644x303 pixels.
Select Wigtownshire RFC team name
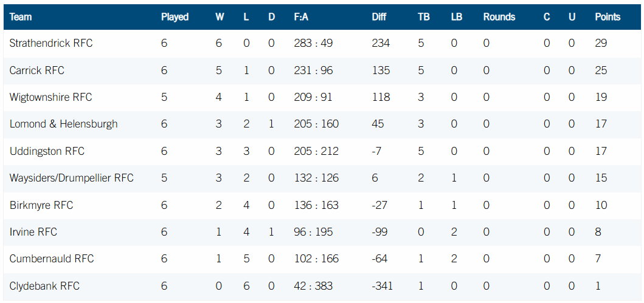tap(50, 97)
